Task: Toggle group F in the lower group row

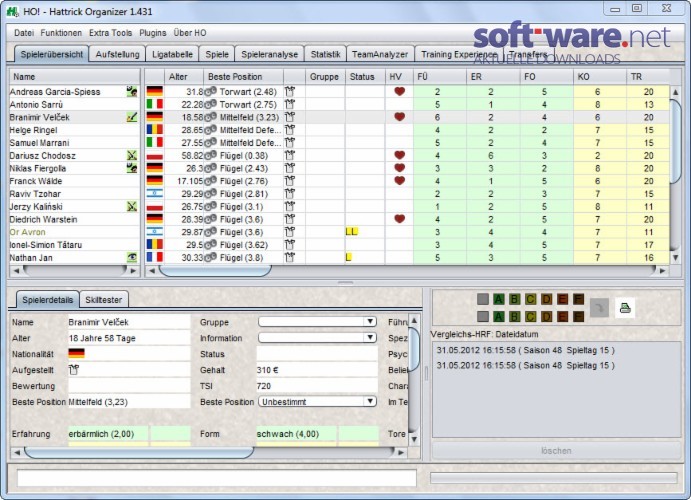Action: tap(578, 316)
